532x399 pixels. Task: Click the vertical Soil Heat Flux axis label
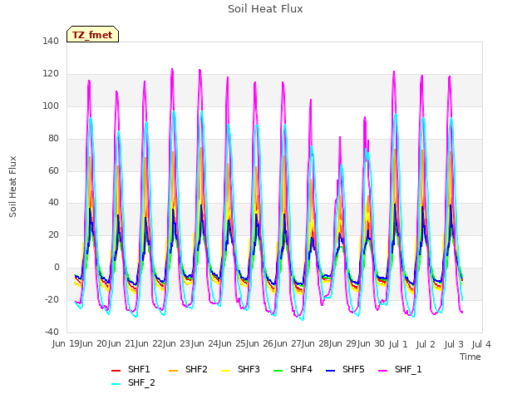[12, 186]
